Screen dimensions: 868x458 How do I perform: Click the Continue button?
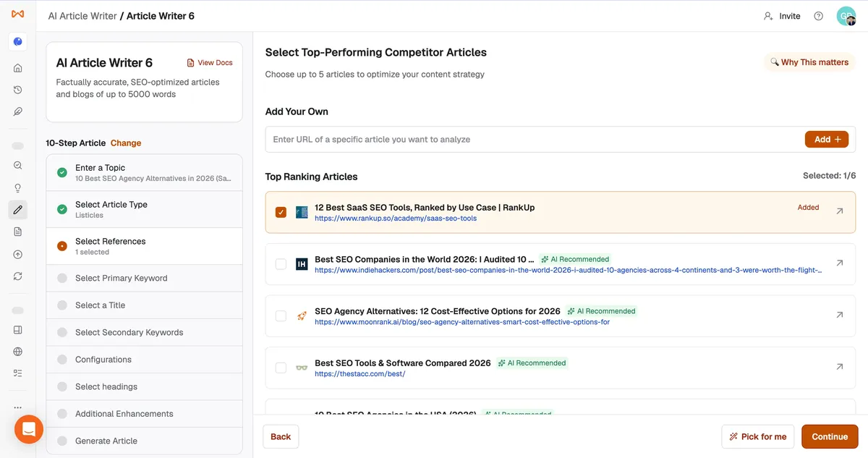coord(830,436)
